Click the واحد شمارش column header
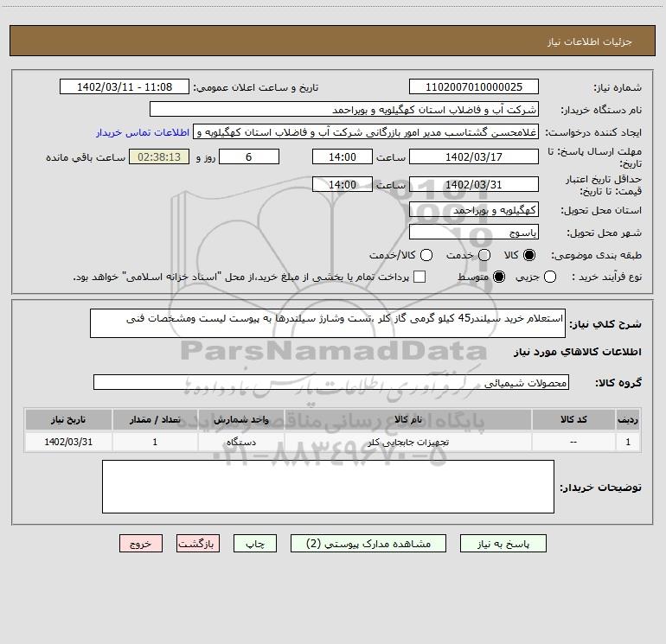 point(240,419)
